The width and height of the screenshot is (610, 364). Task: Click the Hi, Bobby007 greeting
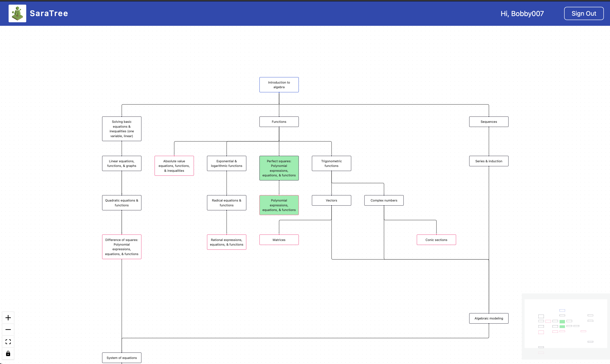click(522, 13)
